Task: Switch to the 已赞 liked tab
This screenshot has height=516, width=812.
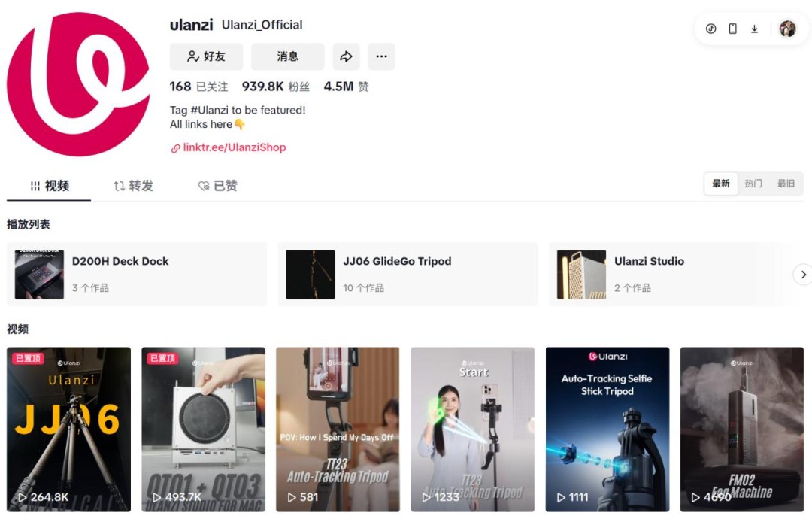Action: coord(218,186)
